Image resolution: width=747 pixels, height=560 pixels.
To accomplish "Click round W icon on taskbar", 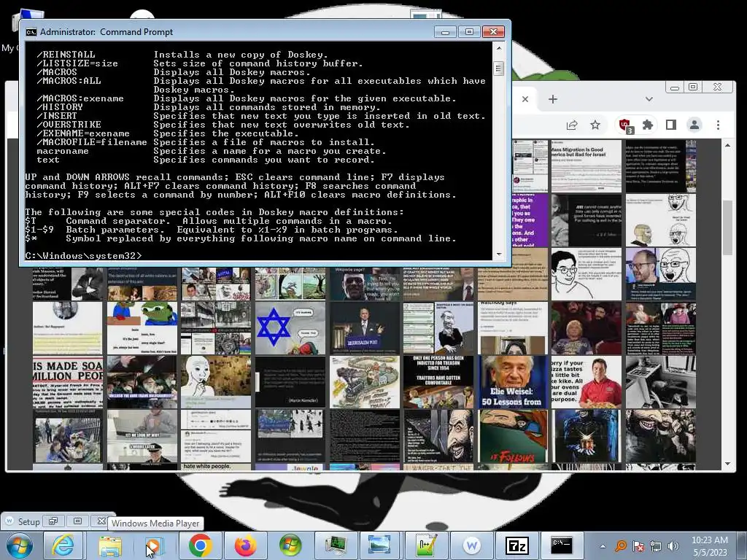I will 472,545.
